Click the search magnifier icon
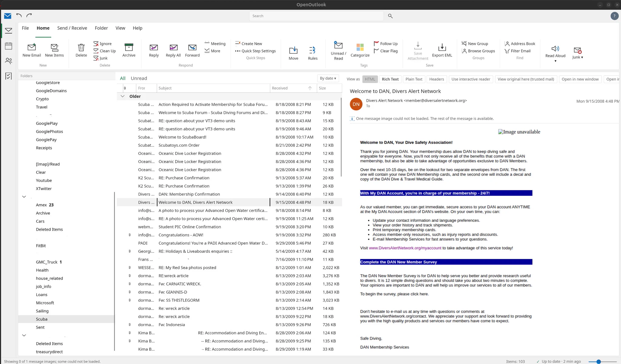 click(390, 16)
